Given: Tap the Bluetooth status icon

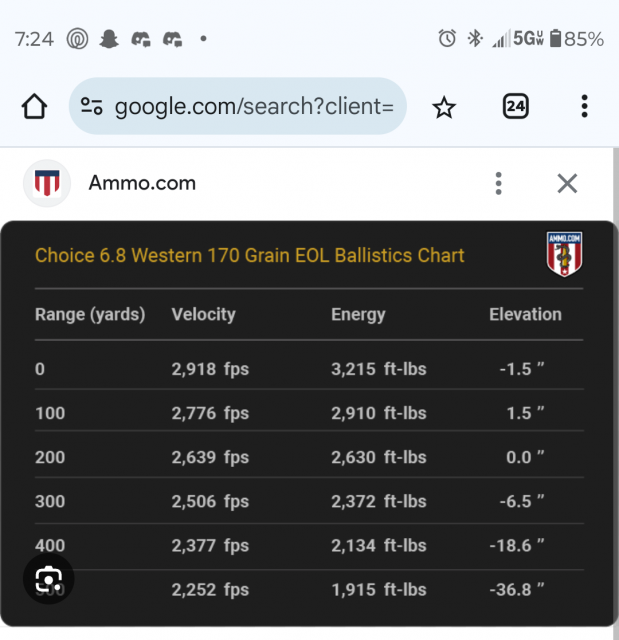Looking at the screenshot, I should click(x=475, y=39).
